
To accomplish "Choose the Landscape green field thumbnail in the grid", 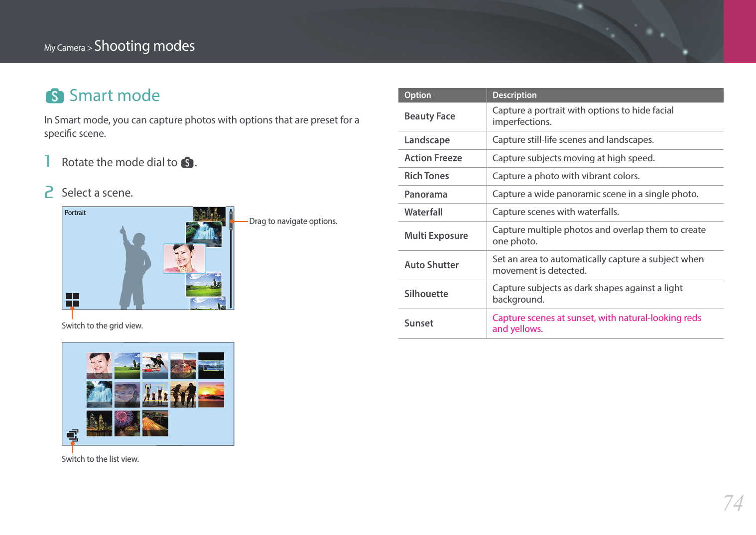I will point(127,366).
